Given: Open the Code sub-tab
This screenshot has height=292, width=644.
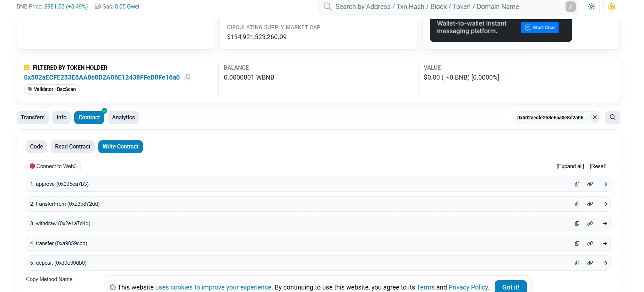Looking at the screenshot, I should pyautogui.click(x=37, y=147).
